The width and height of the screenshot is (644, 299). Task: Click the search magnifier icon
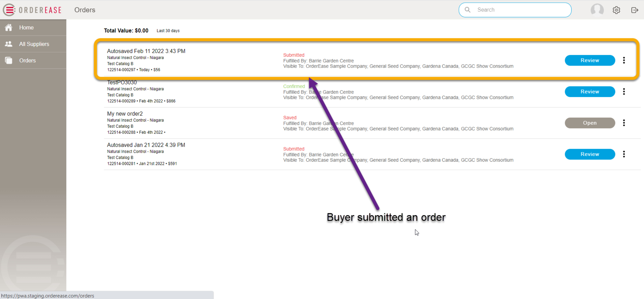pyautogui.click(x=468, y=10)
